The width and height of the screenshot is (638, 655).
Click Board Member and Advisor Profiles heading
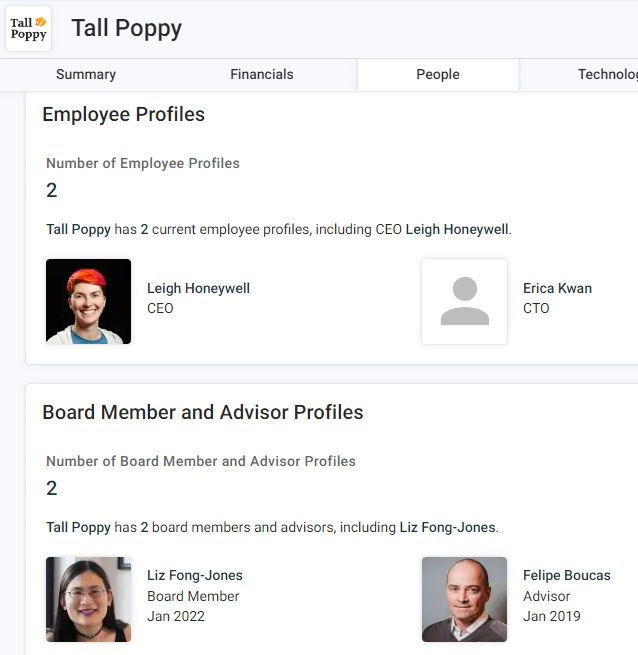[203, 412]
